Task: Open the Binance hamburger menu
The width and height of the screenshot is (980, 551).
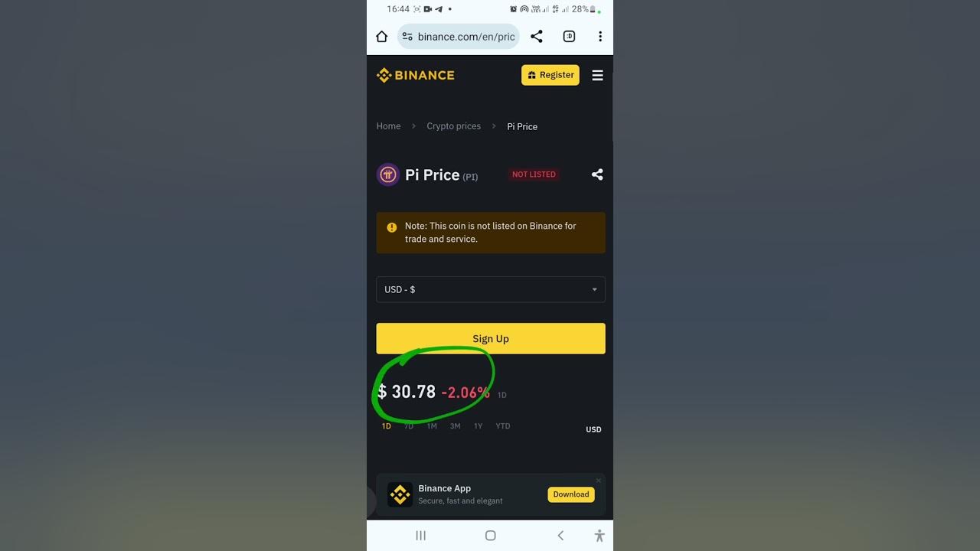Action: [x=597, y=75]
